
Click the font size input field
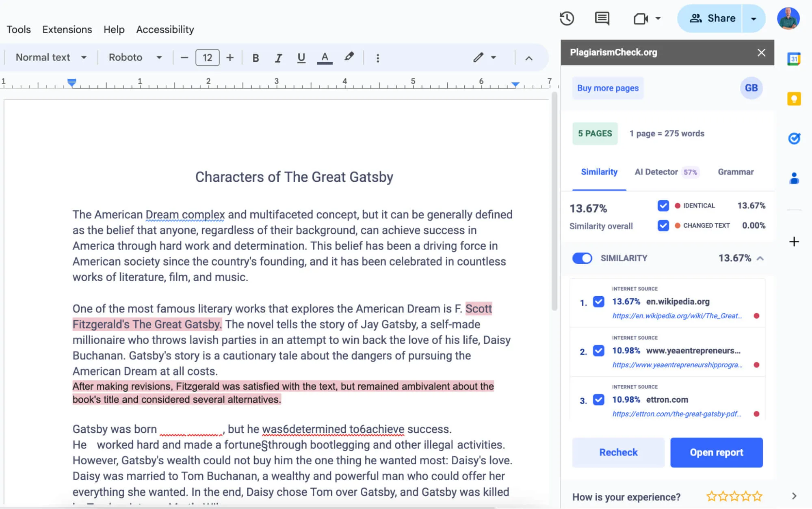(x=208, y=57)
